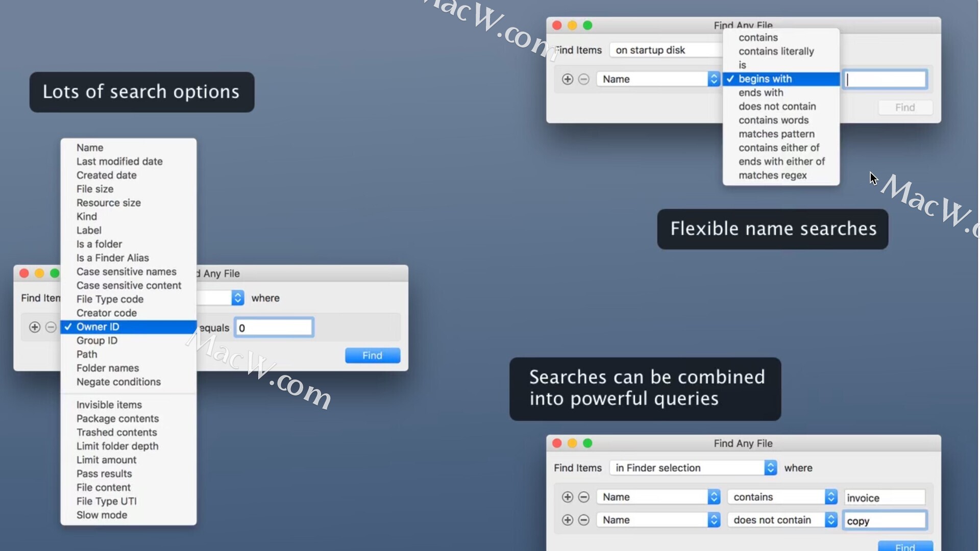Select 'ends with either of' operator
The width and height of the screenshot is (980, 551).
pos(781,161)
